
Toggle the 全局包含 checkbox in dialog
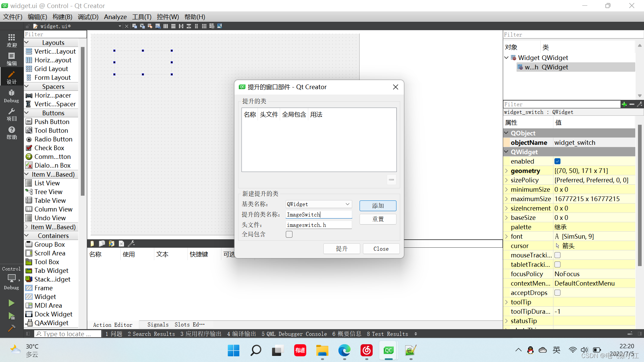point(289,234)
